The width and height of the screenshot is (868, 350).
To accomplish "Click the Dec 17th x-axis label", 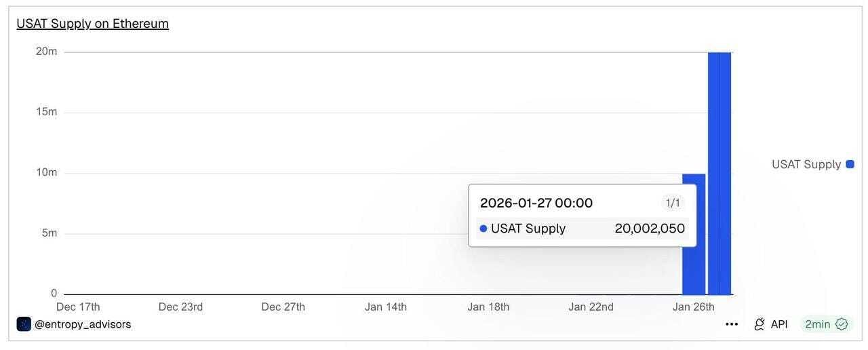I will click(78, 307).
